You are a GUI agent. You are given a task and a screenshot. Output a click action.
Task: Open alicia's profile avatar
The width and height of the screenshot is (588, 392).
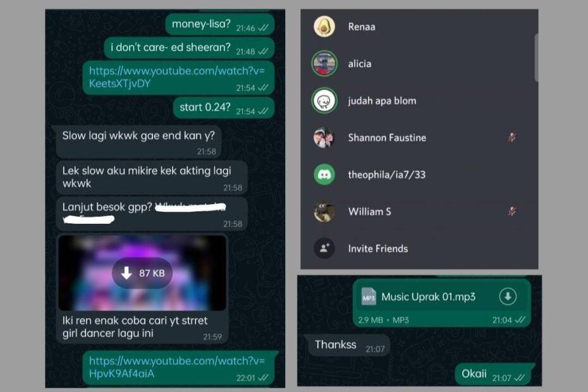point(324,63)
